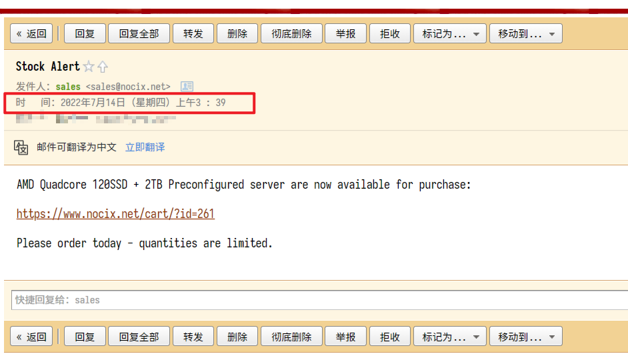Click the bottom 转发 forward button

point(193,337)
